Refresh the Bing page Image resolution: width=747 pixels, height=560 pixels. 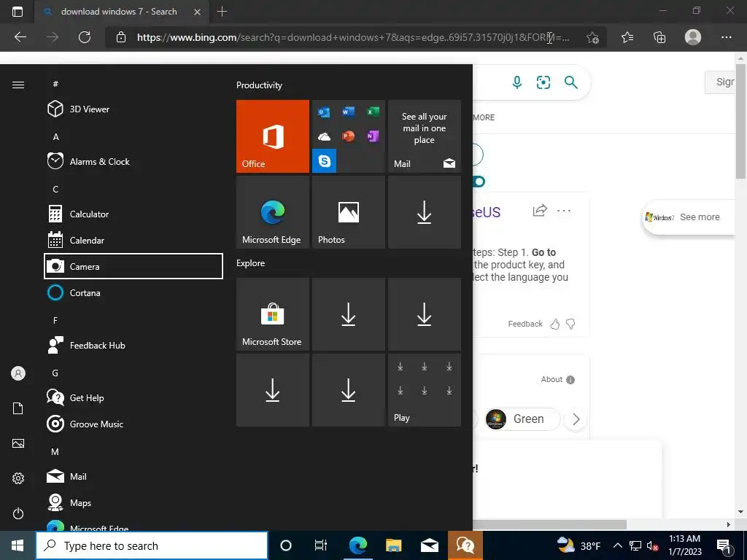(85, 37)
